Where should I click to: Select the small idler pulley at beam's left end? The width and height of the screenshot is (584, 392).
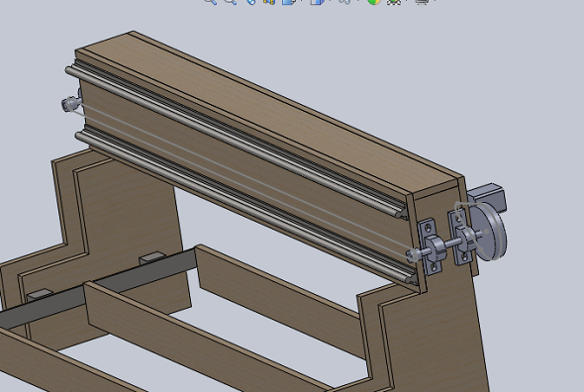coord(70,104)
